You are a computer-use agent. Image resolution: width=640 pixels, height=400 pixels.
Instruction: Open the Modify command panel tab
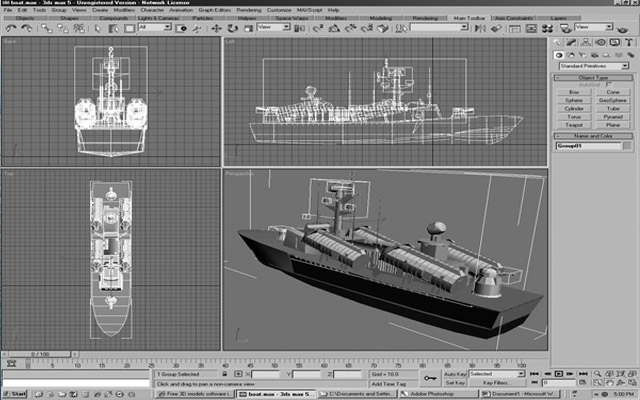569,42
